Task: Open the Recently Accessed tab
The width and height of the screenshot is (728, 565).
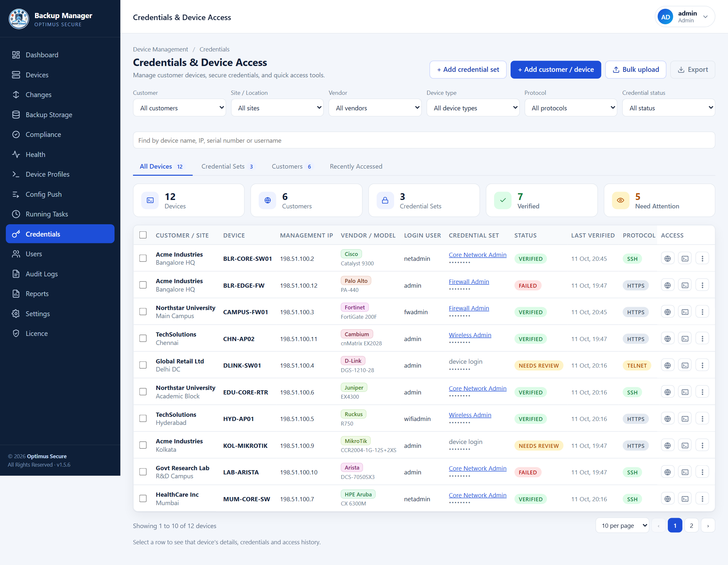Action: point(356,166)
